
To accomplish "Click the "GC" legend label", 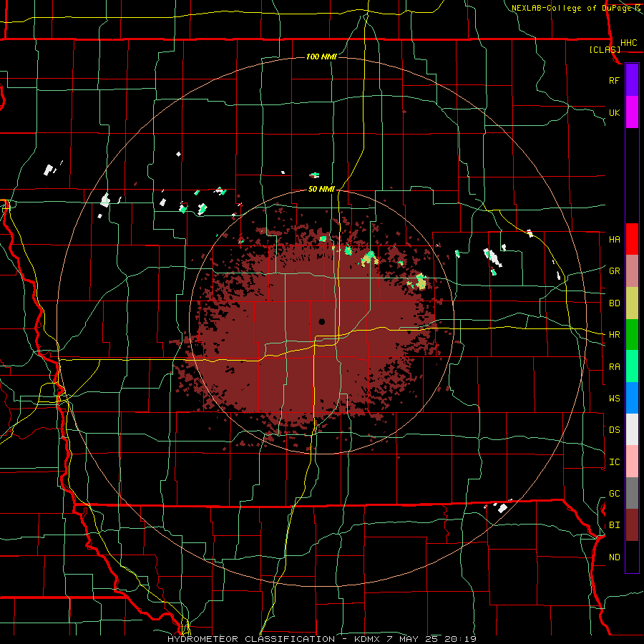I will (x=614, y=494).
